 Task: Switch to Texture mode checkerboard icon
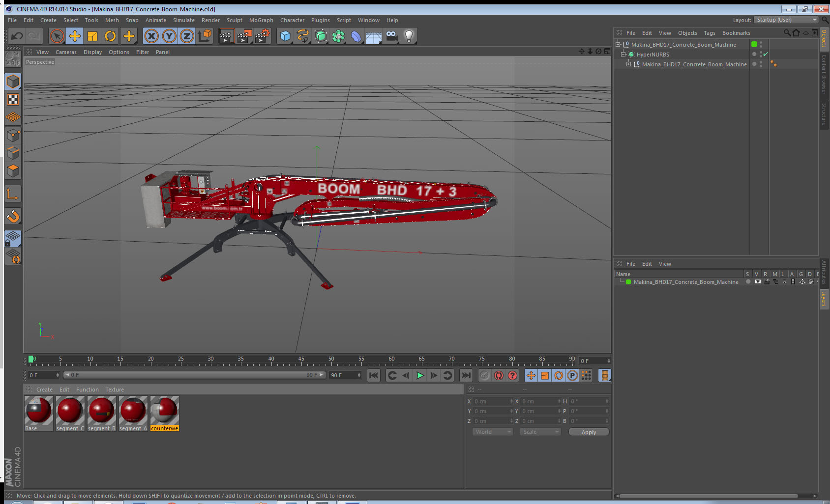point(13,100)
